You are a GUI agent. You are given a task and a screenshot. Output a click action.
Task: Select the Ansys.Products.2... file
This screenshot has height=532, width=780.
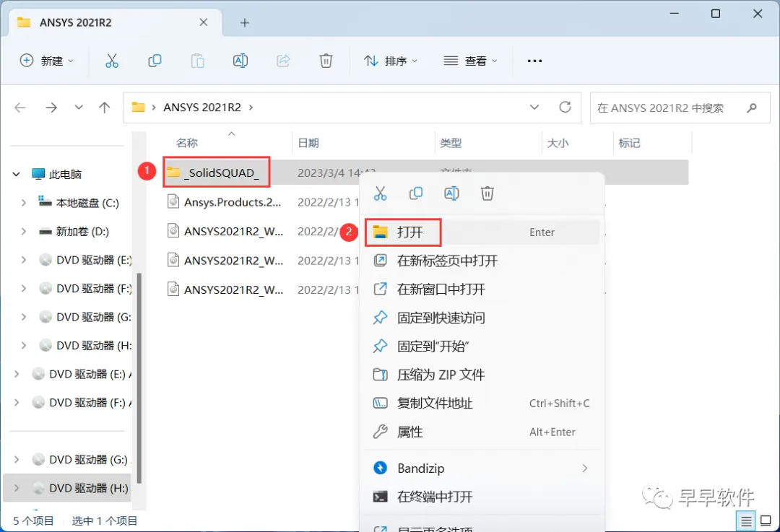[233, 202]
